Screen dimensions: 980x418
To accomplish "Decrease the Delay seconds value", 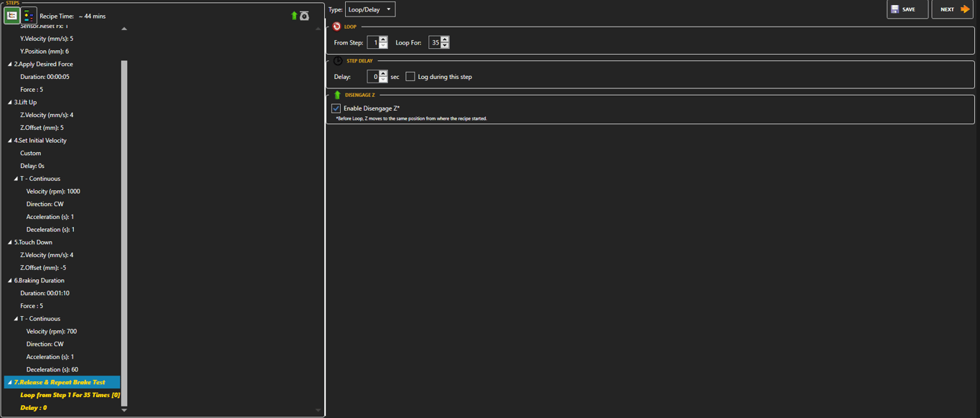I will point(383,80).
